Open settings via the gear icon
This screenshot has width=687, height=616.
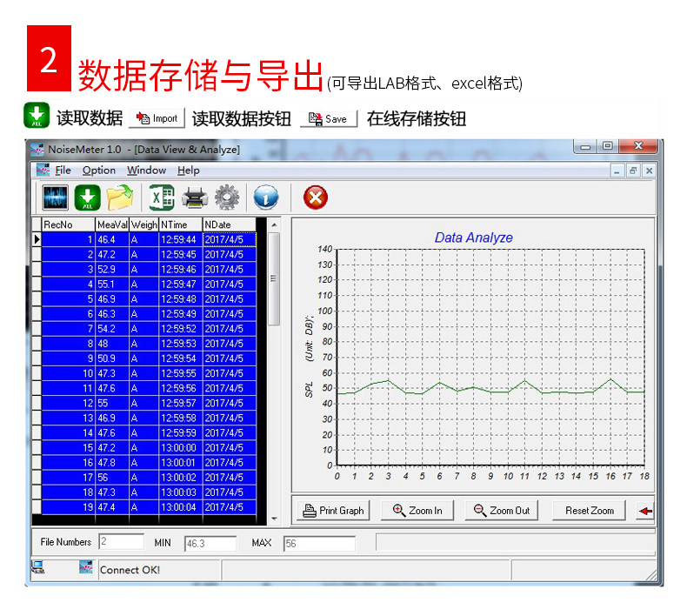tap(227, 198)
